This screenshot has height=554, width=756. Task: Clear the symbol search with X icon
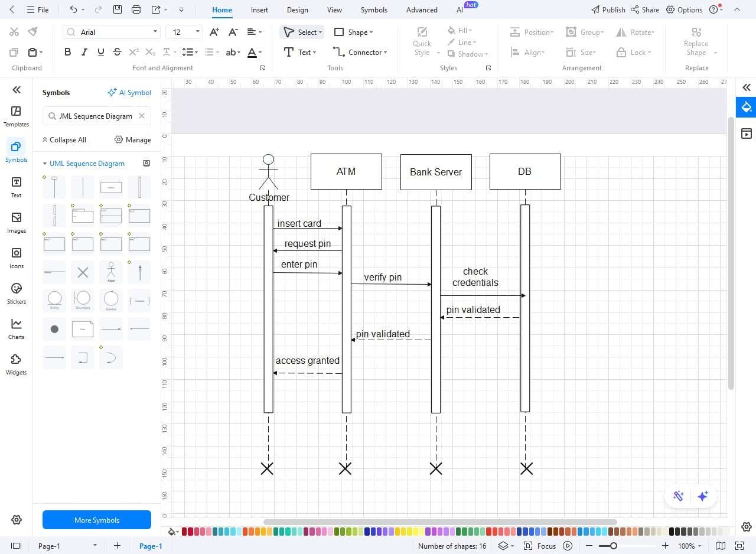tap(142, 116)
